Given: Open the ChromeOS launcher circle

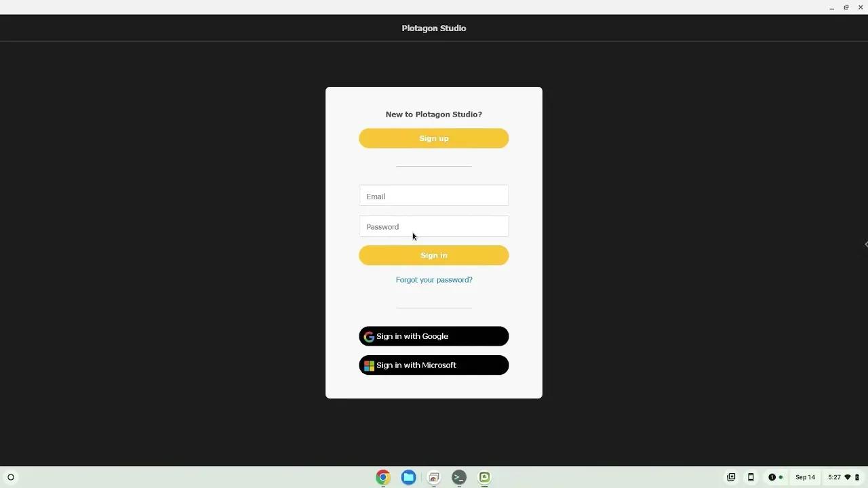Looking at the screenshot, I should [11, 477].
